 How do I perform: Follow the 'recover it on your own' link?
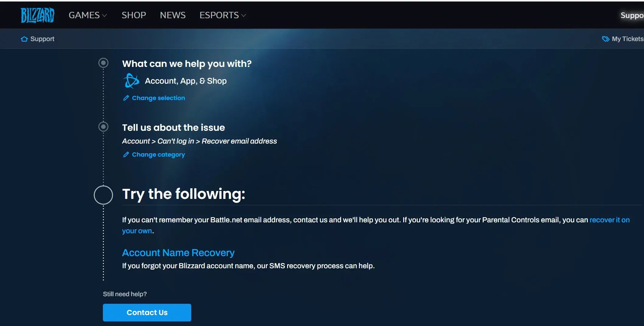[x=610, y=220]
